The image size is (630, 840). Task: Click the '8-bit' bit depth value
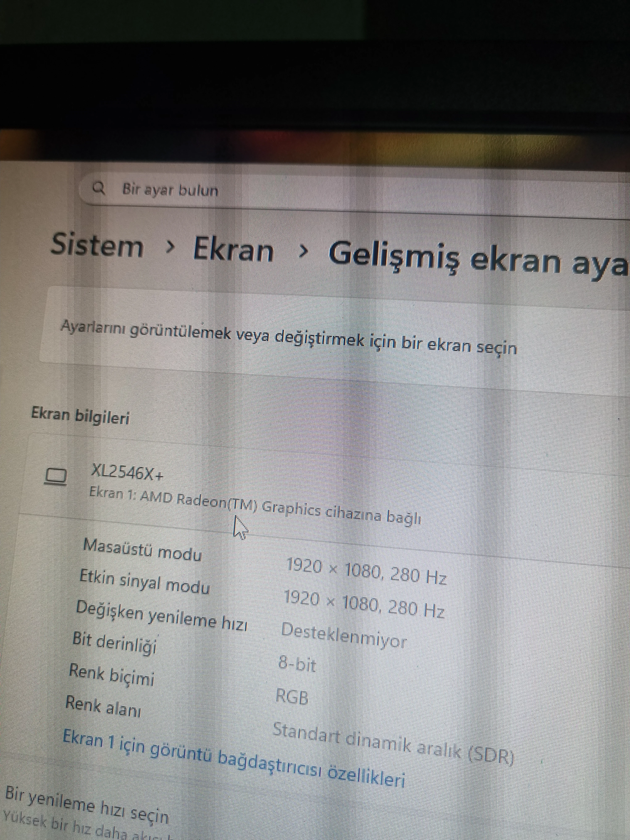[297, 664]
